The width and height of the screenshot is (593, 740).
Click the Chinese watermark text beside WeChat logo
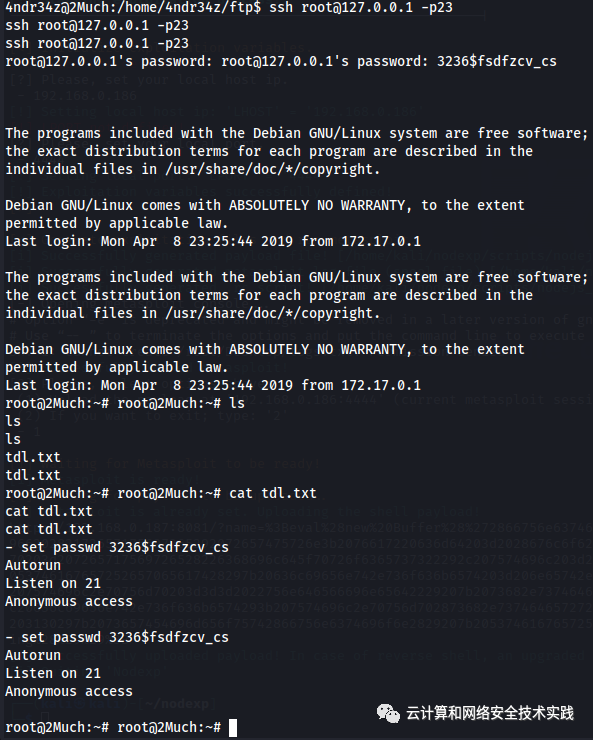click(x=490, y=713)
